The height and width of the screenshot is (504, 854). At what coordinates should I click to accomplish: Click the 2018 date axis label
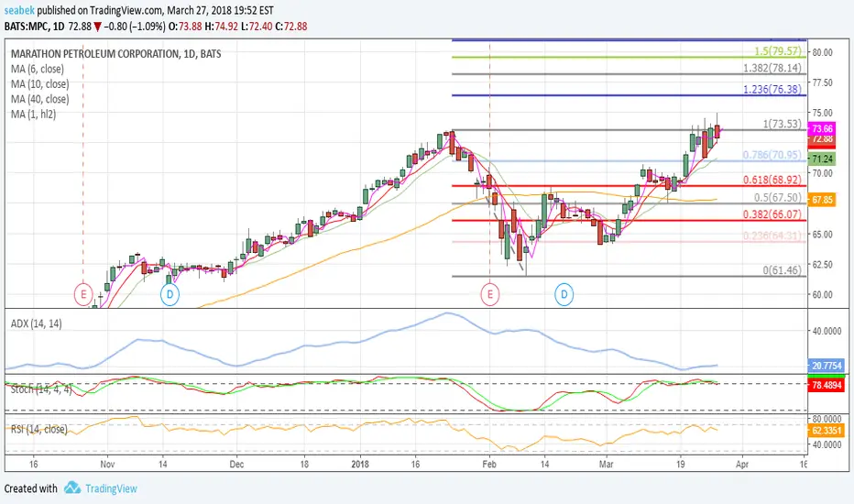[360, 465]
